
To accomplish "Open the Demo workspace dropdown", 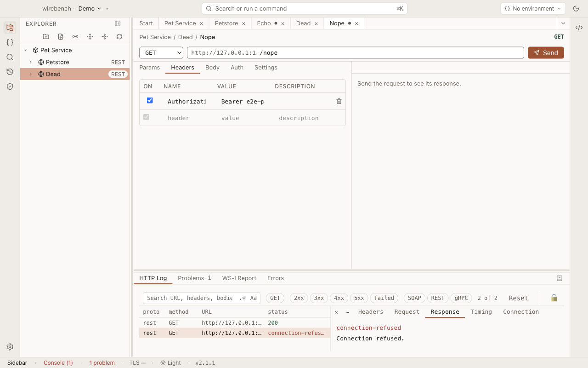I will click(90, 8).
